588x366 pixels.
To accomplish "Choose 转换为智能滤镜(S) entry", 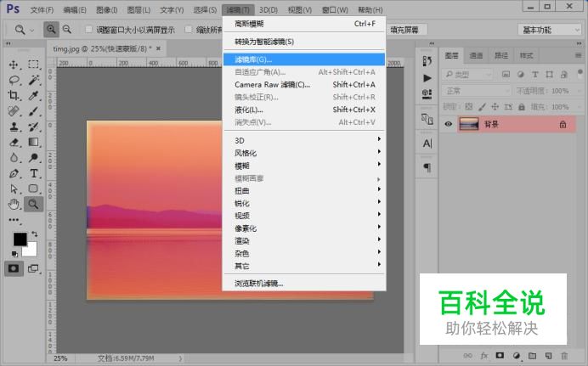I will (x=304, y=42).
